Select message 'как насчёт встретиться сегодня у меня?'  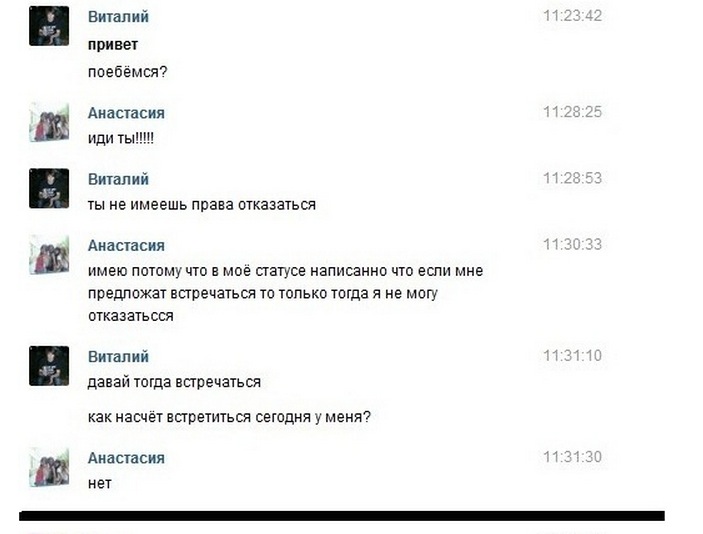229,417
